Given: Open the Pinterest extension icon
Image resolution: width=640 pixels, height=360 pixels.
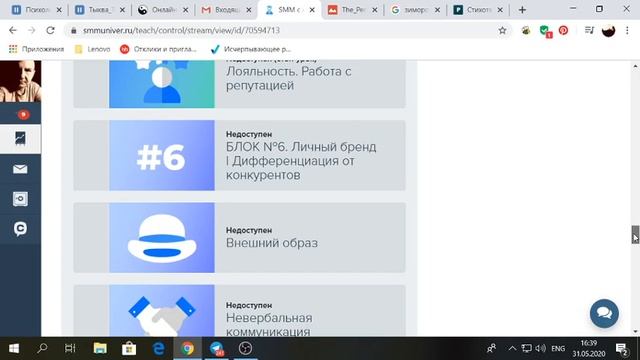Looking at the screenshot, I should [563, 30].
